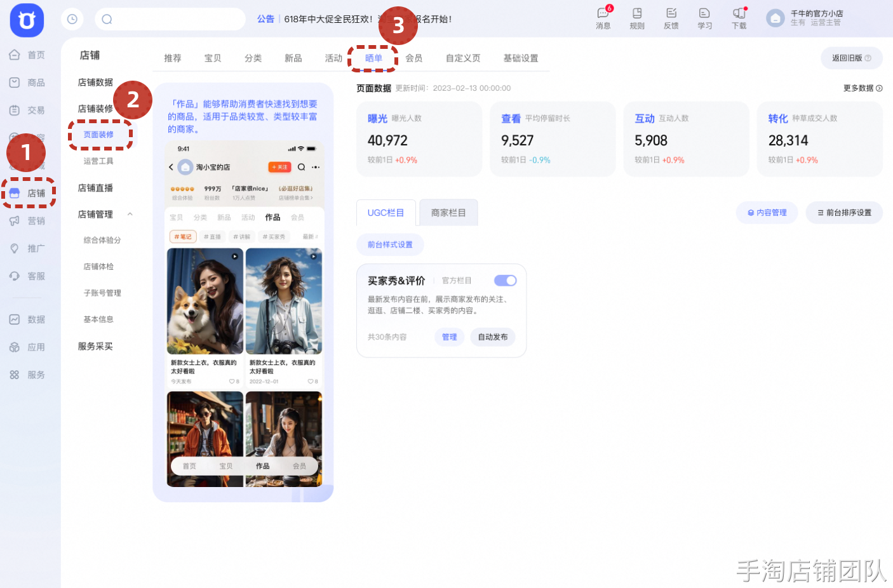
Task: Open 消息 messages with notification badge
Action: pyautogui.click(x=603, y=18)
